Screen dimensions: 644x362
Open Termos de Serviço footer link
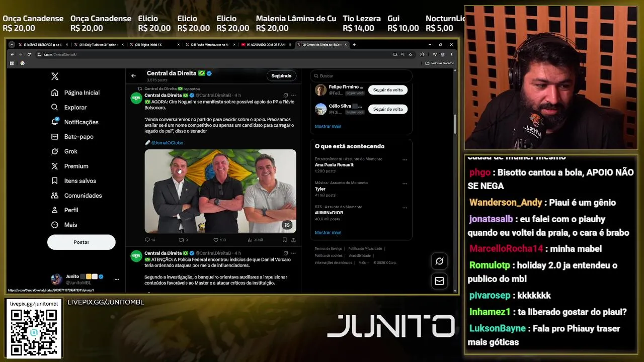tap(328, 248)
